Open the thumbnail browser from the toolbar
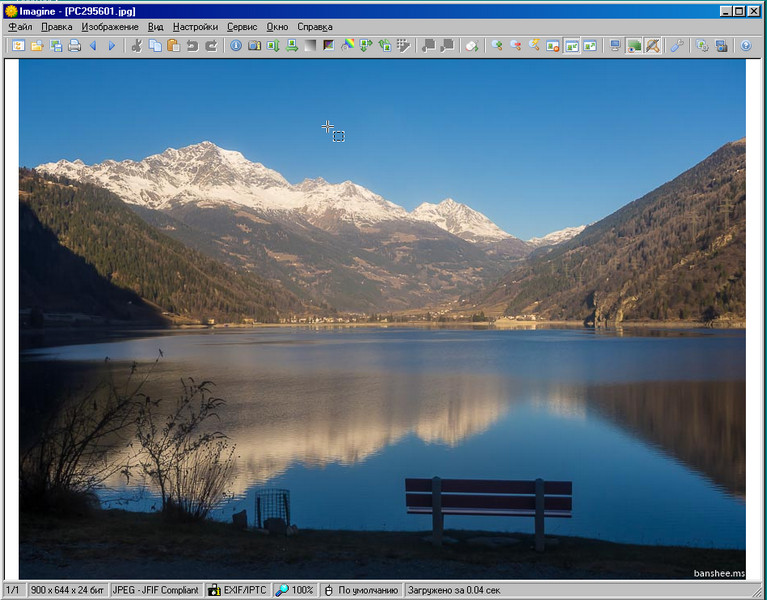 (x=19, y=45)
